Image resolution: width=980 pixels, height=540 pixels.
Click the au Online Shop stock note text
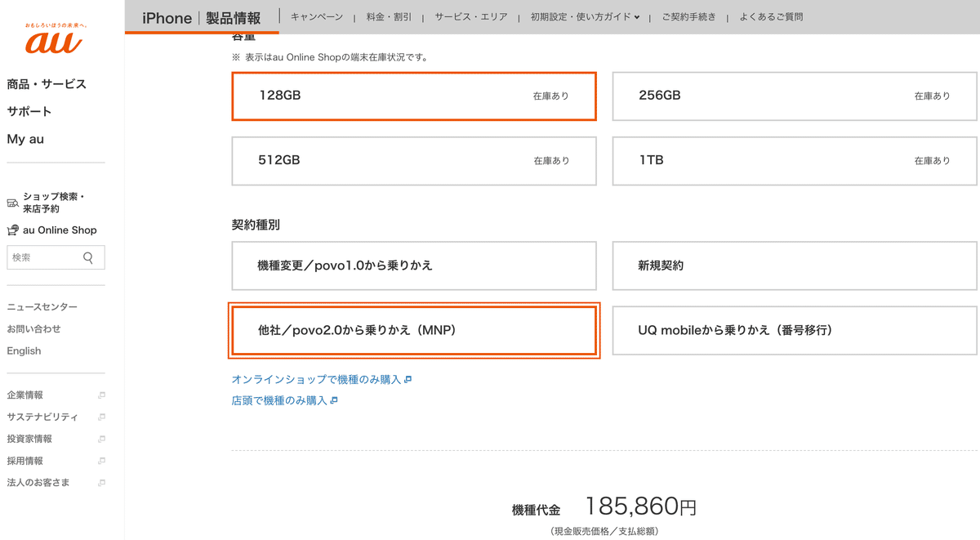pos(331,58)
